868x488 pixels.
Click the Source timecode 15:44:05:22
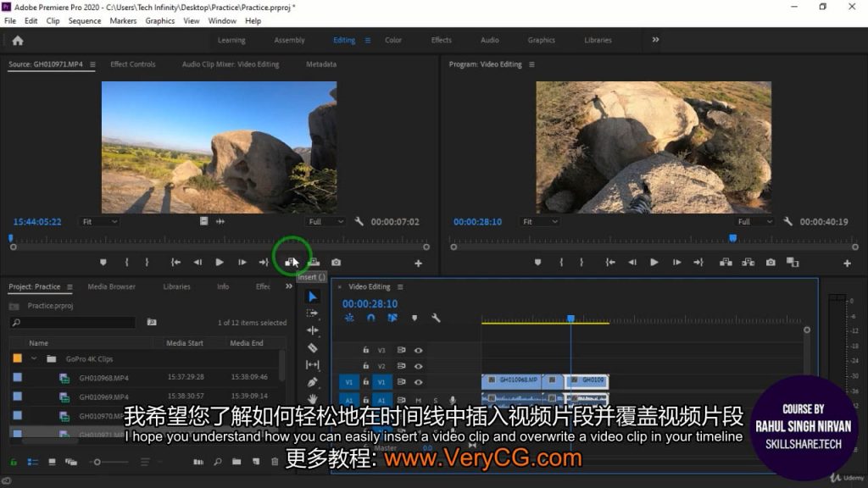pos(37,222)
